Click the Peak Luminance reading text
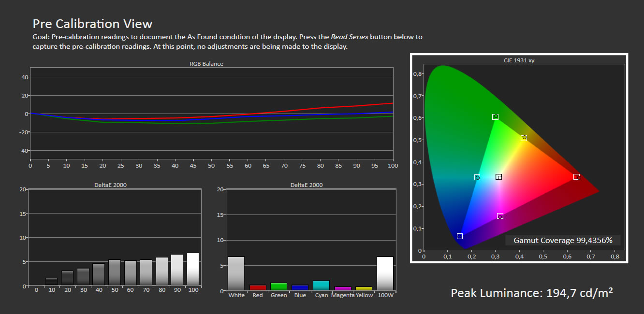 532,293
